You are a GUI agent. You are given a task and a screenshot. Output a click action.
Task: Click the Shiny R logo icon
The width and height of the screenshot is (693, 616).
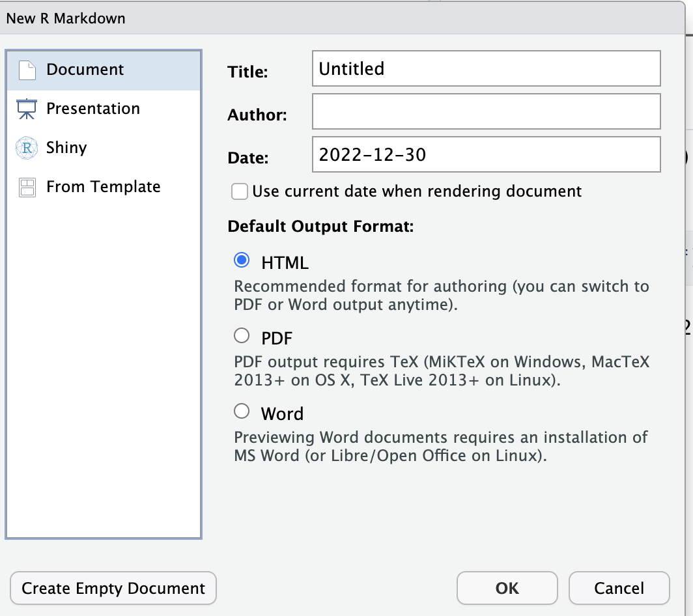point(27,148)
